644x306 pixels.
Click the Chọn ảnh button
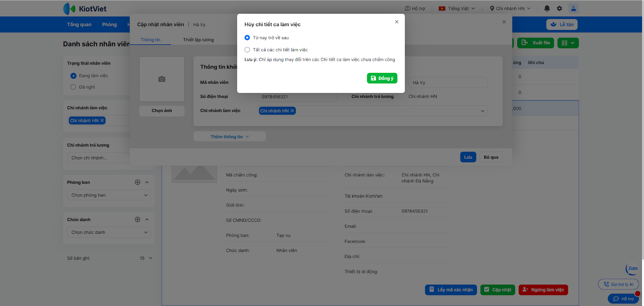162,111
